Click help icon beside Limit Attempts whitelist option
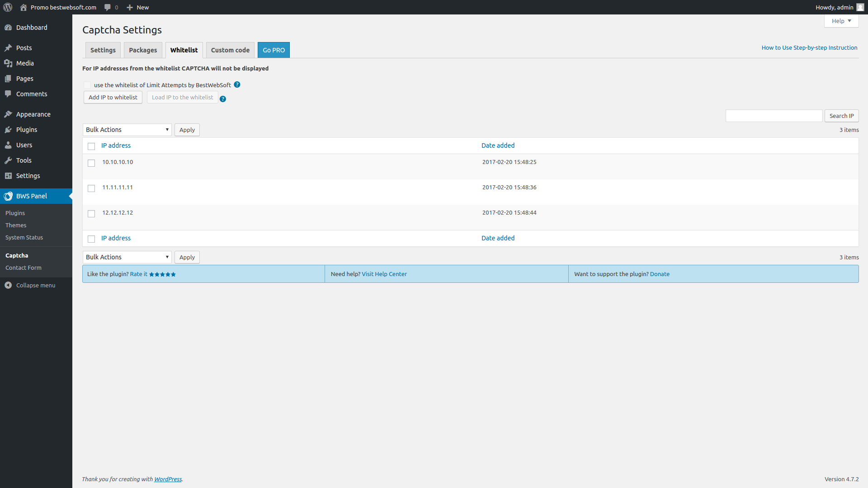 pyautogui.click(x=237, y=84)
